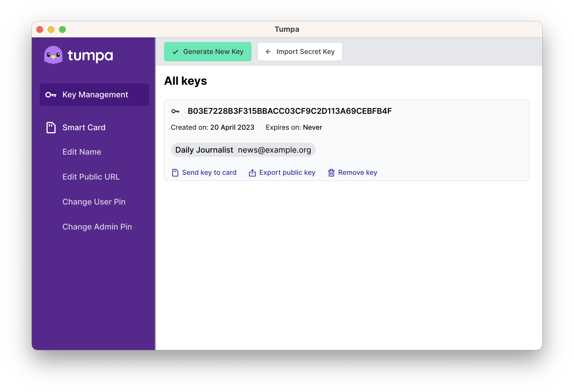Click the Smart Card sidebar icon
Image resolution: width=574 pixels, height=392 pixels.
pyautogui.click(x=50, y=127)
